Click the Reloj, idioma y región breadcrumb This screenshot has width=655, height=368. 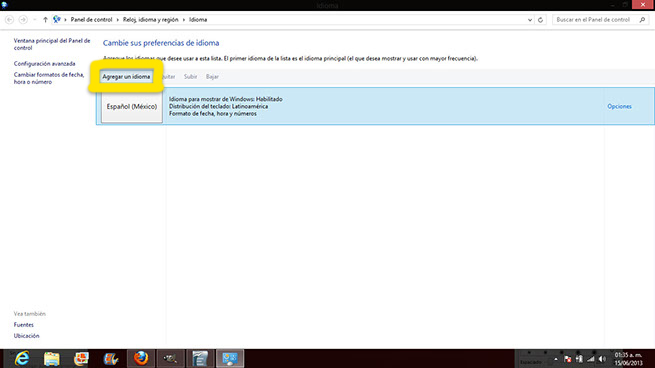150,20
